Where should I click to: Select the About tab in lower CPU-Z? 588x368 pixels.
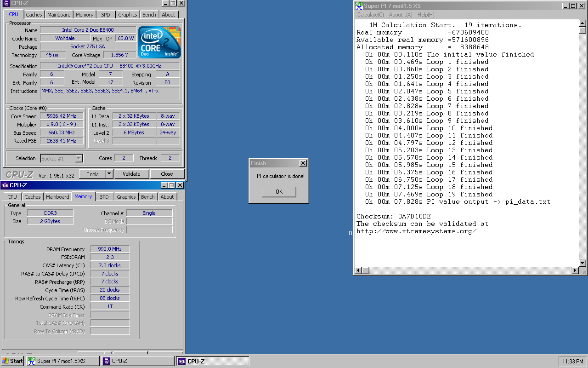[167, 197]
